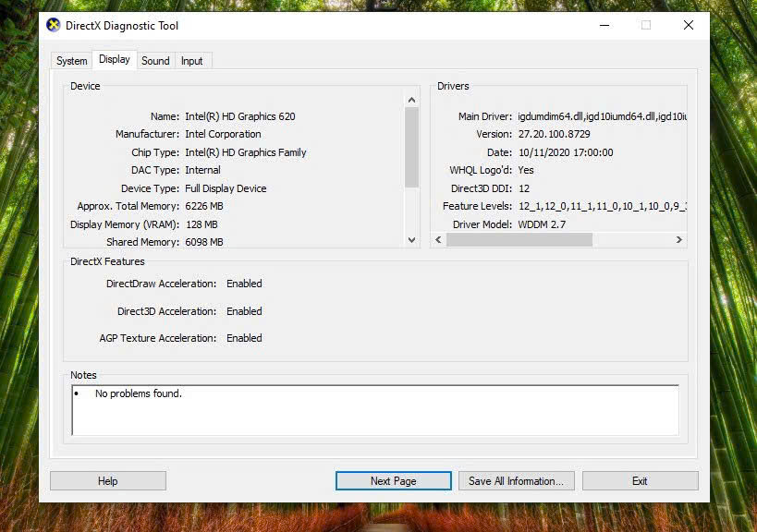Minimize the DirectX Diagnostic Tool window
The image size is (757, 532).
point(603,26)
